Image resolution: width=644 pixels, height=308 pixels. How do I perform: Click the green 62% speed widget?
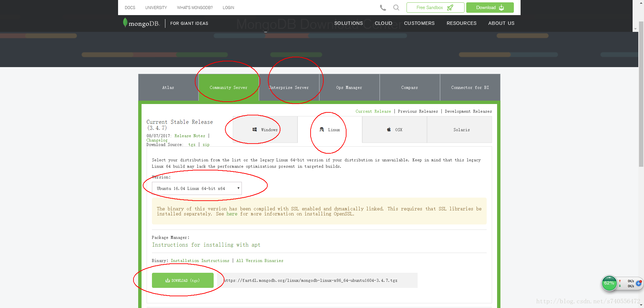[609, 284]
